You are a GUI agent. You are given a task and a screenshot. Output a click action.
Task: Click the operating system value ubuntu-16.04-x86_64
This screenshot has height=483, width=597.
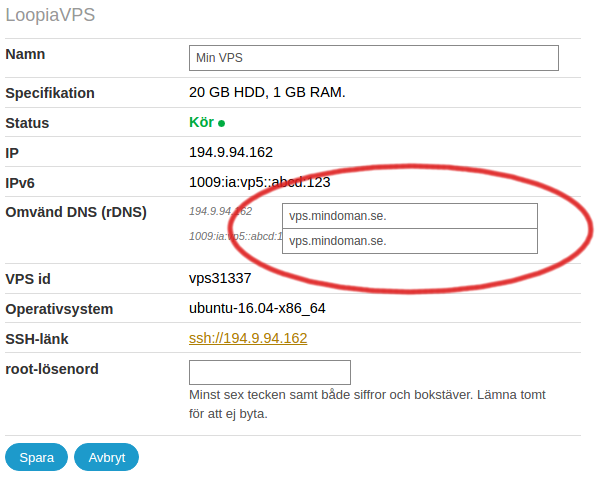point(257,308)
